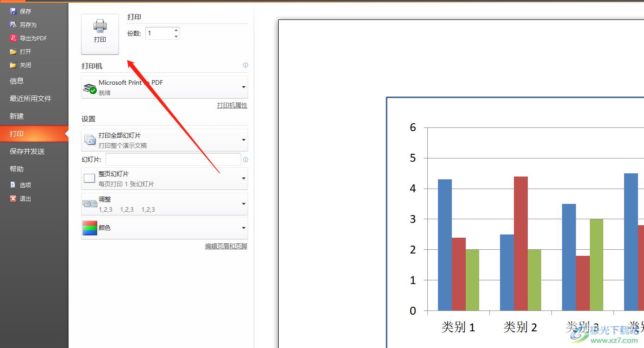Click the print all slides stack icon
This screenshot has height=348, width=644.
click(89, 139)
